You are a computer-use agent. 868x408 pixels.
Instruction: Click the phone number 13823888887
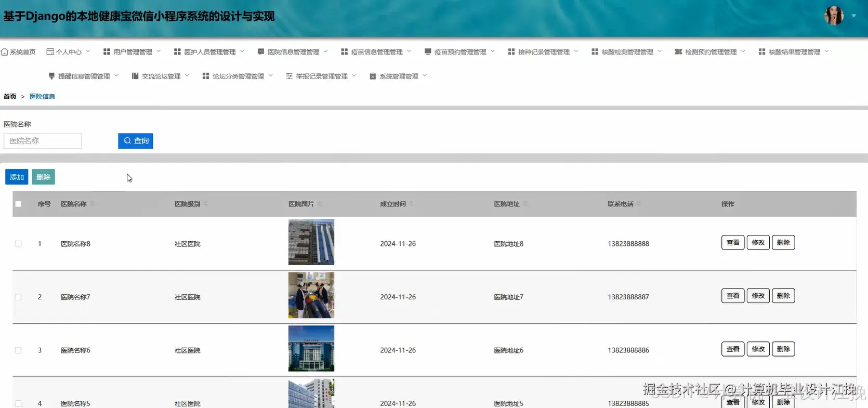point(628,297)
